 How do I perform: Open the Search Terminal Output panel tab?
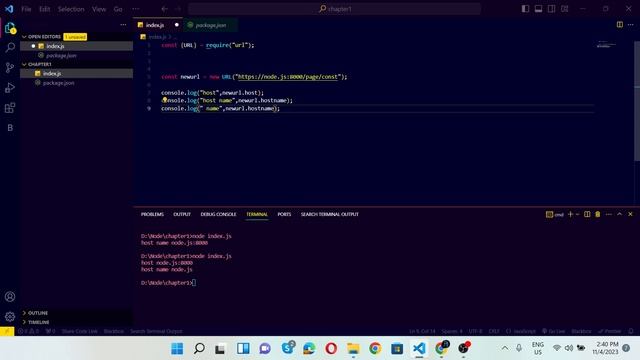[x=330, y=214]
